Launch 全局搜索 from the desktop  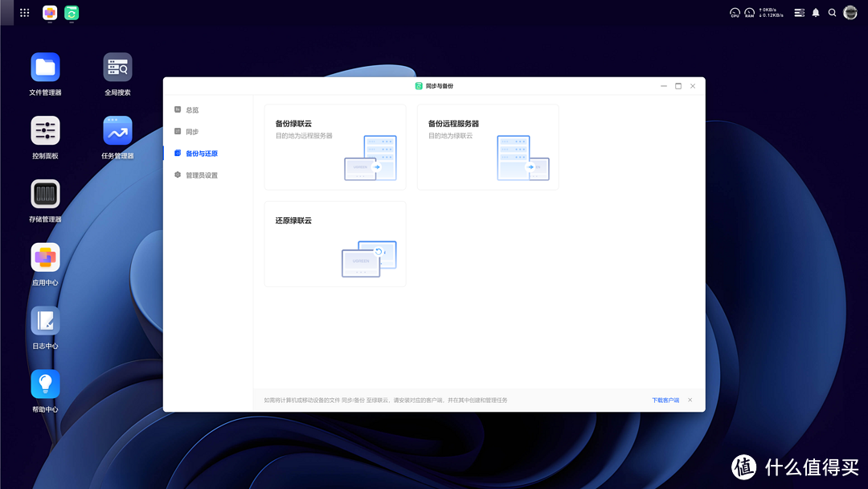click(117, 68)
